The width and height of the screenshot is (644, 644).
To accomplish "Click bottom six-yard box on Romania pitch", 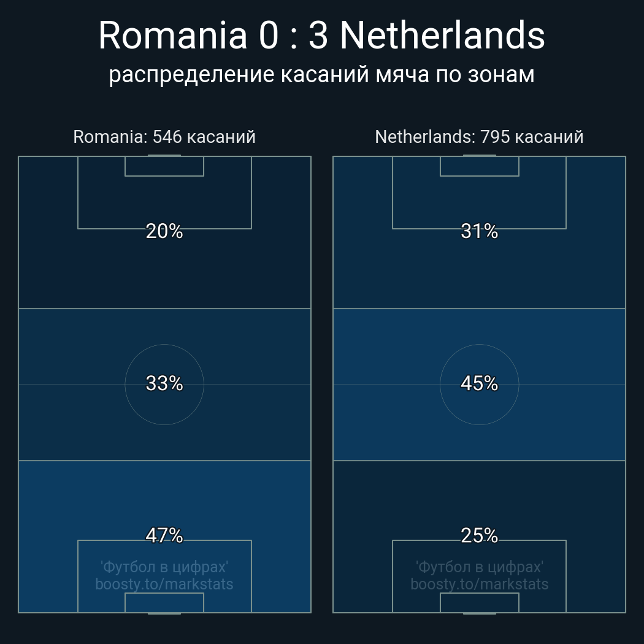I will coord(164,603).
